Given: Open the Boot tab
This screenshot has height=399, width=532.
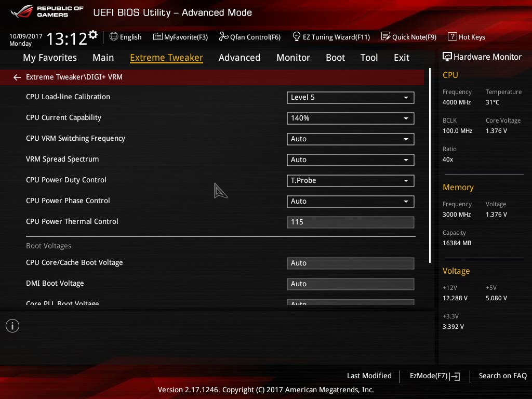Looking at the screenshot, I should click(x=335, y=58).
